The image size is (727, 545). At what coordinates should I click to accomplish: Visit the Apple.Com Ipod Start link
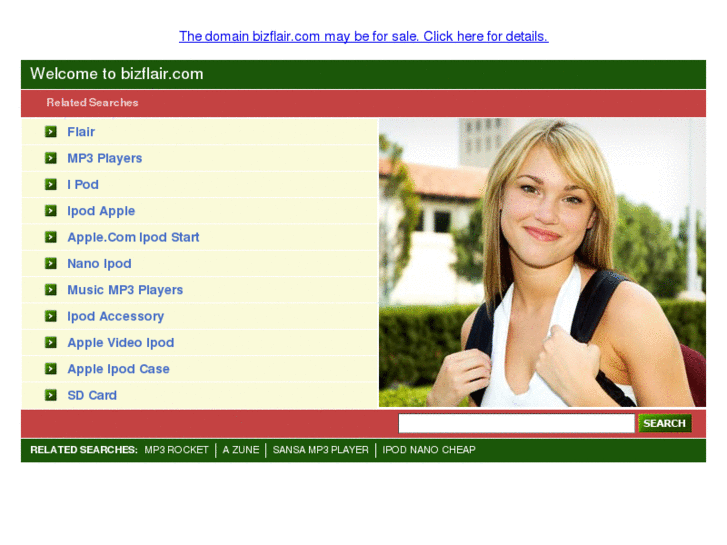(x=134, y=237)
